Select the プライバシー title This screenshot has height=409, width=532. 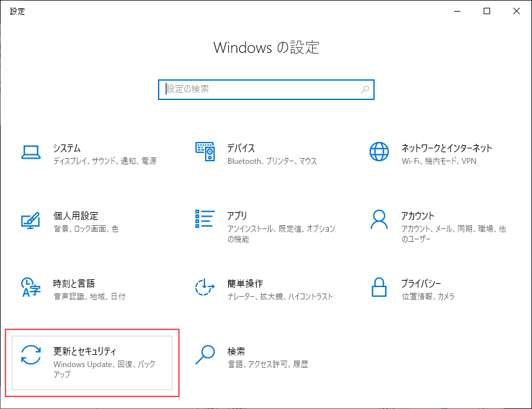[421, 283]
